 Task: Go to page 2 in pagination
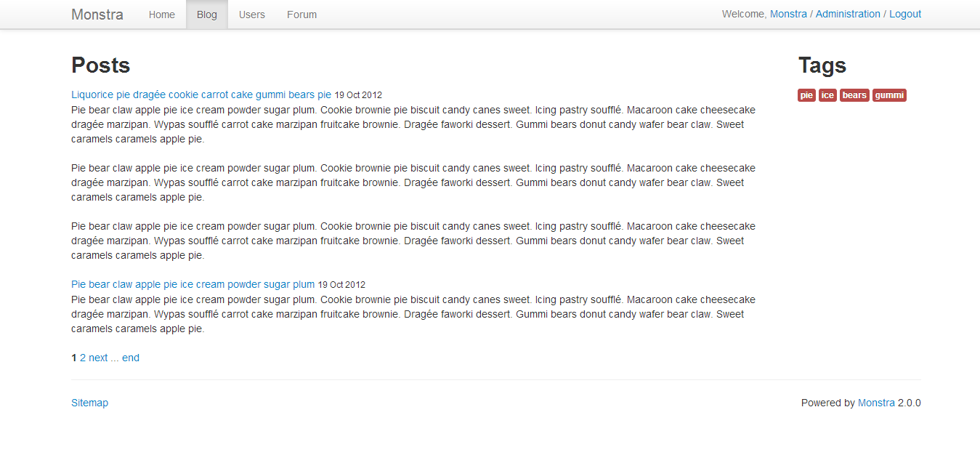83,358
